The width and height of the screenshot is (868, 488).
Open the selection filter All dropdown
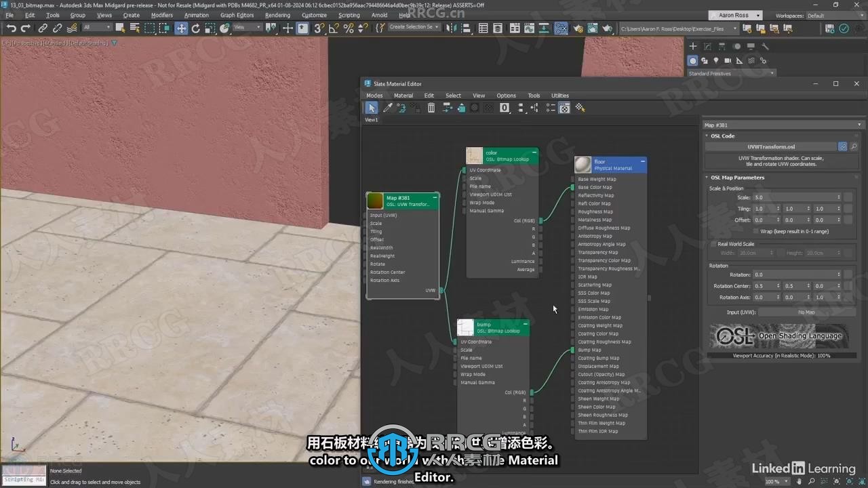pyautogui.click(x=97, y=28)
